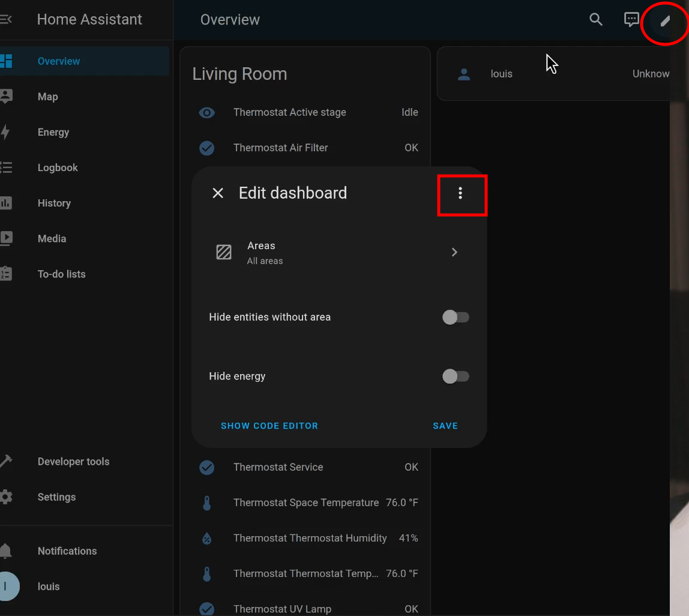Image resolution: width=689 pixels, height=616 pixels.
Task: Open Thermostat Active stage entity name
Action: click(x=289, y=112)
